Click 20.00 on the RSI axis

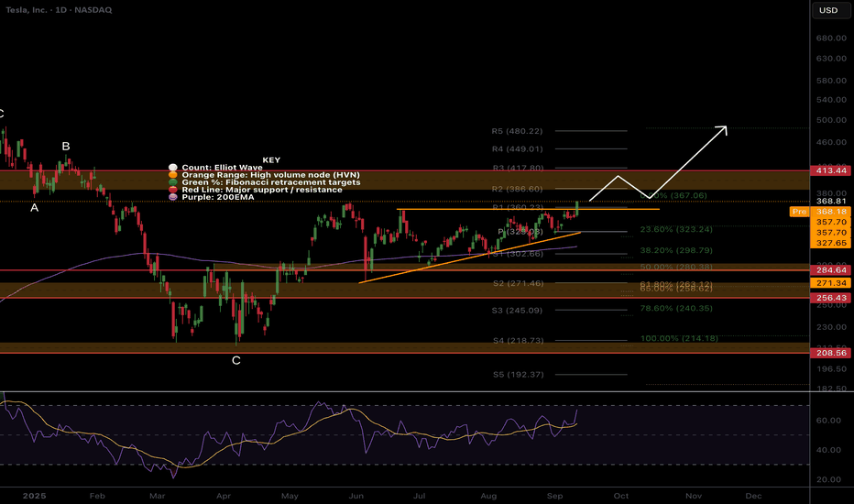[827, 479]
